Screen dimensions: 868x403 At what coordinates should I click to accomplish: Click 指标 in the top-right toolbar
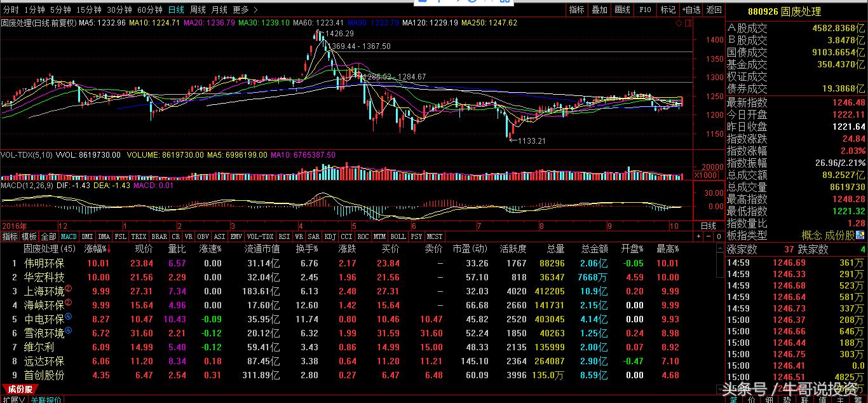tap(577, 10)
